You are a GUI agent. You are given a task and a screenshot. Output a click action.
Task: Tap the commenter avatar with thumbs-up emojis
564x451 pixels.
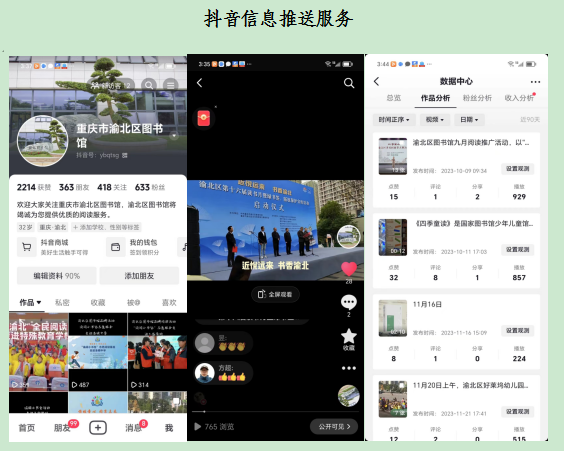(x=204, y=373)
